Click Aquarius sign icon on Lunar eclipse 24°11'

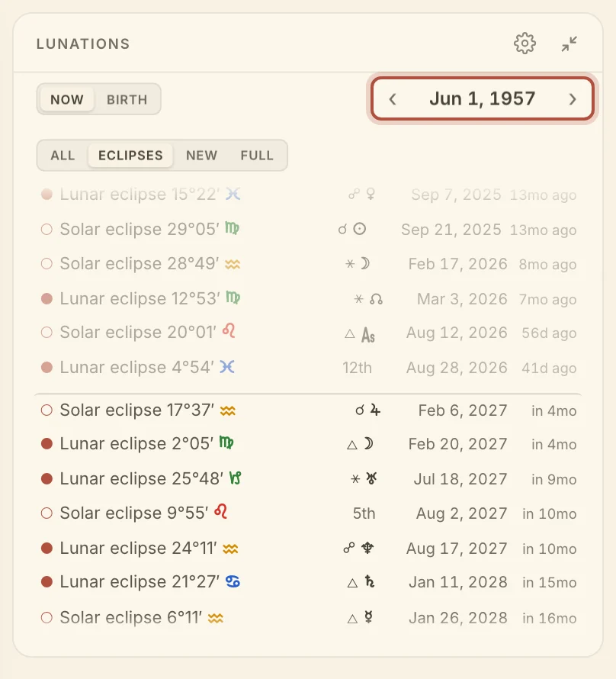tap(230, 549)
